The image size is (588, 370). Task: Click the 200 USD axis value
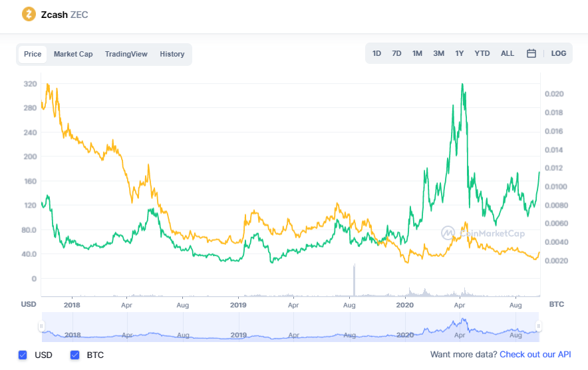click(30, 156)
